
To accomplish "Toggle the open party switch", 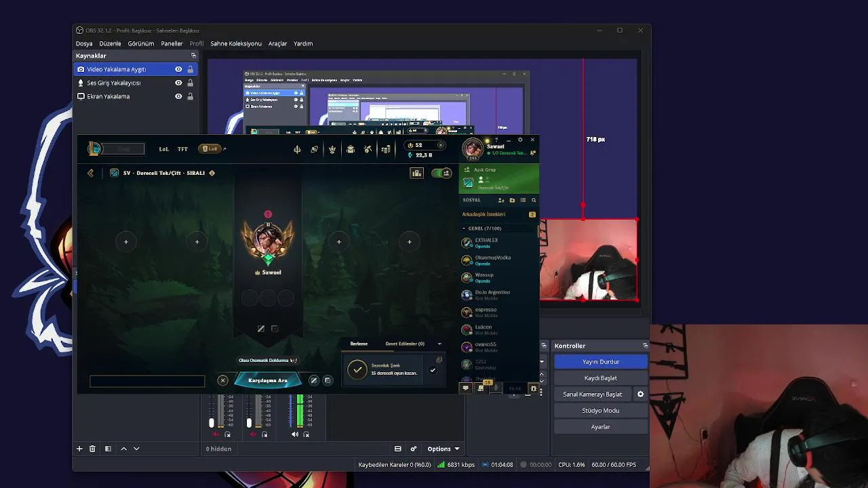I will [442, 174].
